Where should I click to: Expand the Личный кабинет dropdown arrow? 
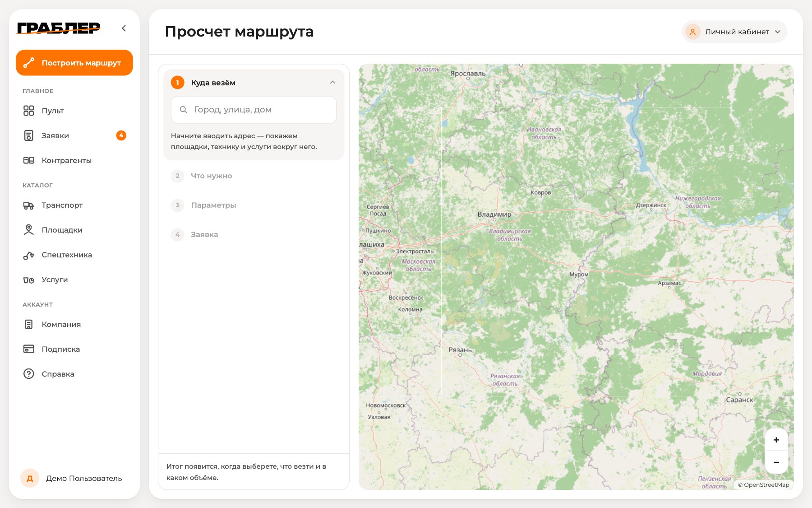(x=777, y=32)
